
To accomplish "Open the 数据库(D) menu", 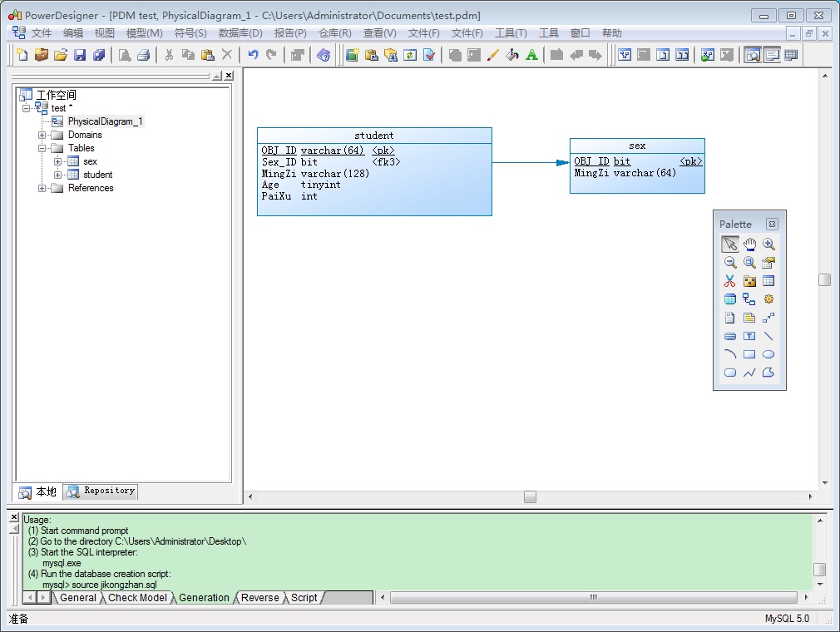I will (240, 33).
